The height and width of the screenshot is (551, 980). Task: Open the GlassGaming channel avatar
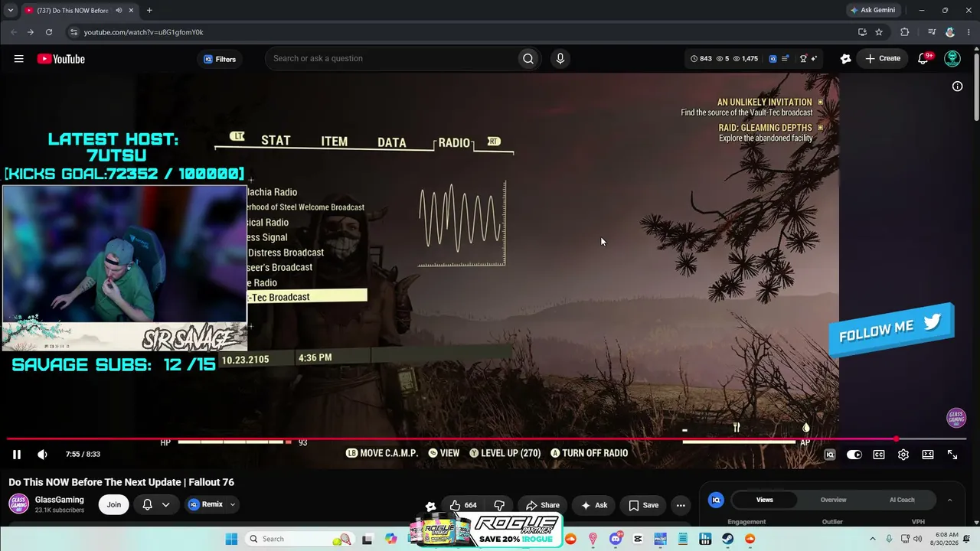(18, 504)
